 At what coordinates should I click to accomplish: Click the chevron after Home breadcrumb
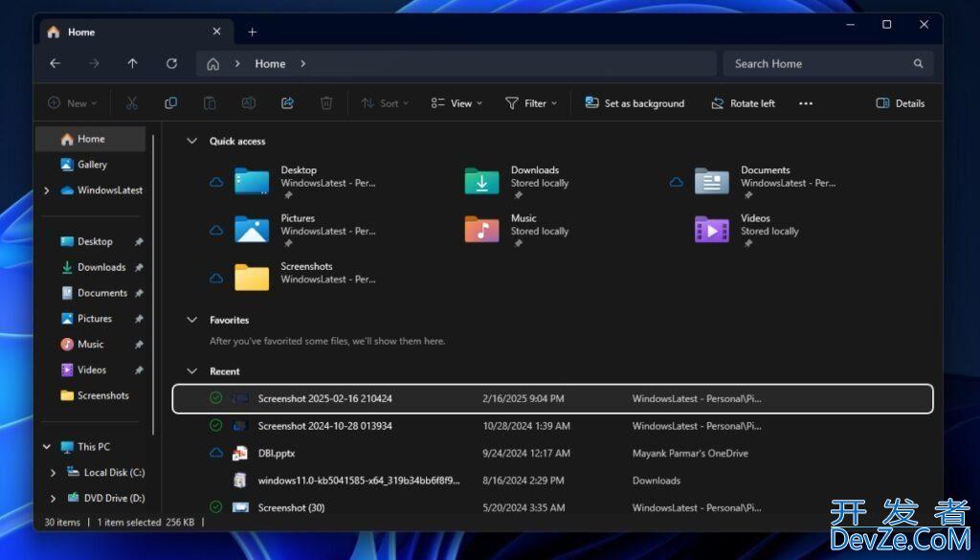[302, 64]
